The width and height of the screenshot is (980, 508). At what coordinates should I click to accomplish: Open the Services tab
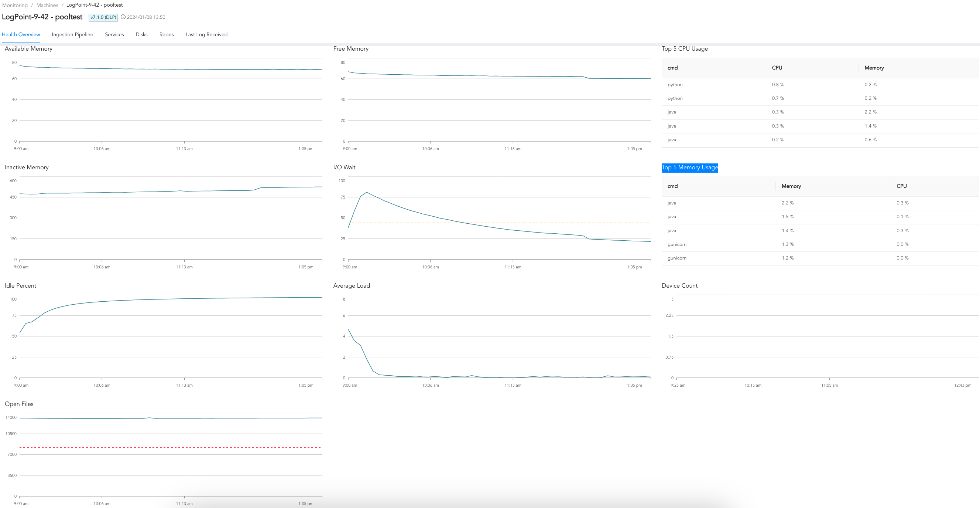point(114,34)
